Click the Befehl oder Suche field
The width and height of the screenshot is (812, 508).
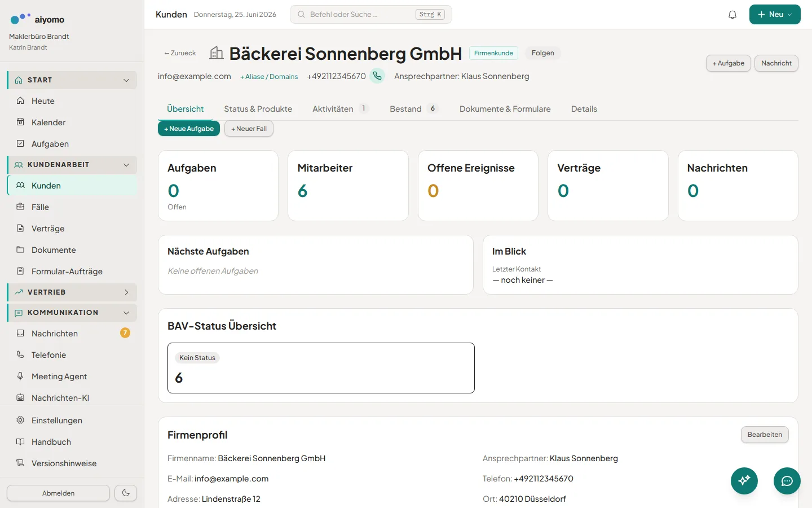(x=371, y=15)
